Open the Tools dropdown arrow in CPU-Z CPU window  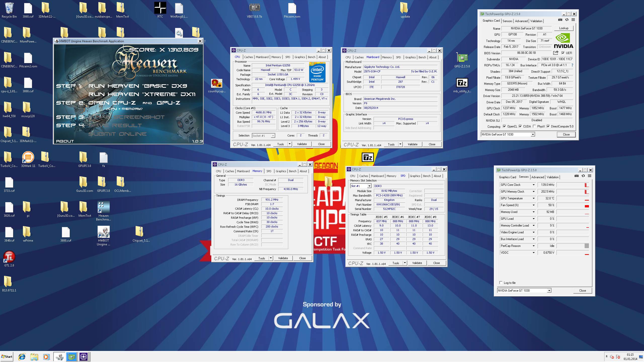290,144
